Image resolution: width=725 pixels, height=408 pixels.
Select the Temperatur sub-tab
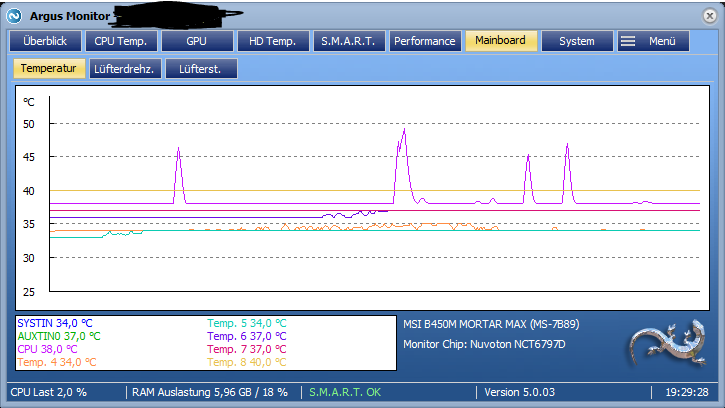coord(49,68)
